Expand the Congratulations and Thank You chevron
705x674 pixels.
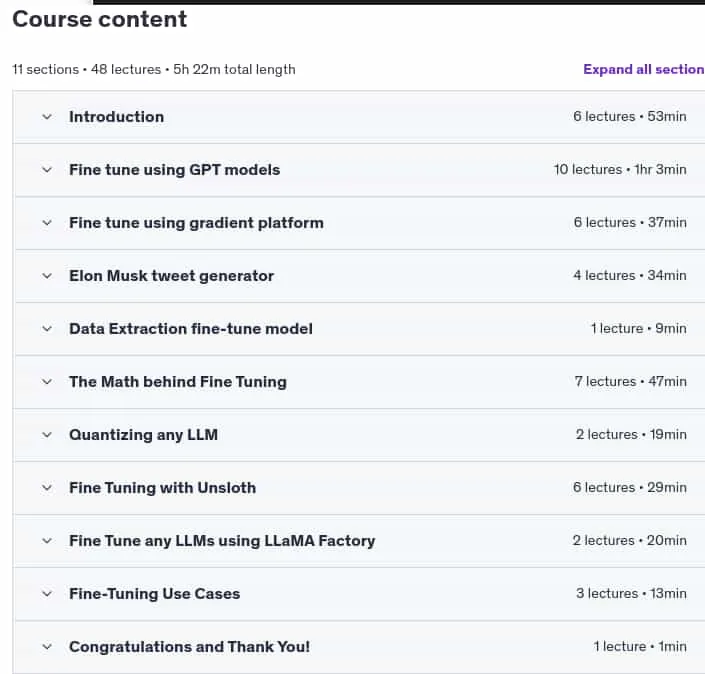[x=47, y=647]
